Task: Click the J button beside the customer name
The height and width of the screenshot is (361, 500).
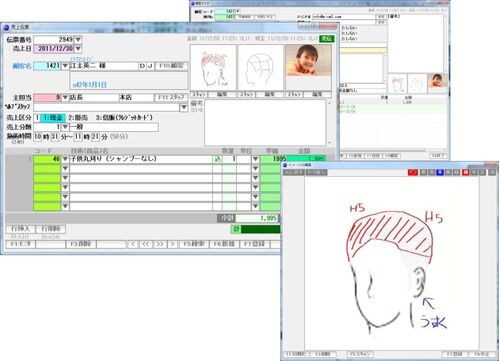Action: (150, 66)
